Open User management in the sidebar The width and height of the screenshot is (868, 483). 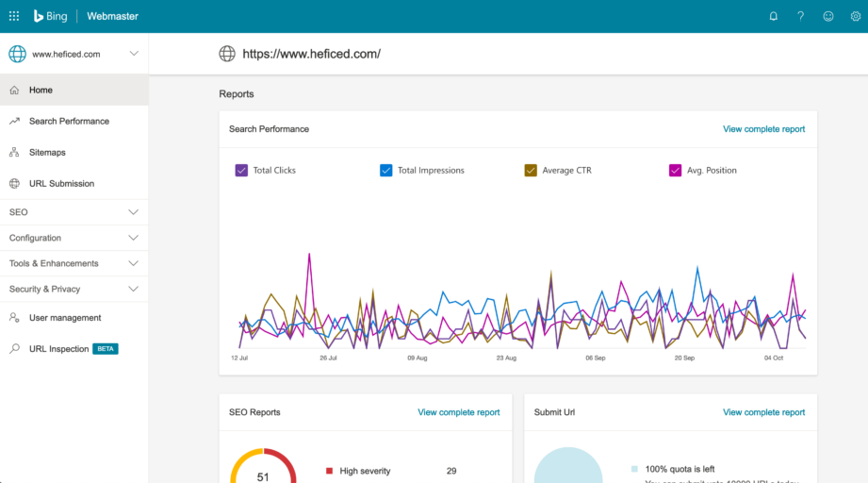point(74,317)
